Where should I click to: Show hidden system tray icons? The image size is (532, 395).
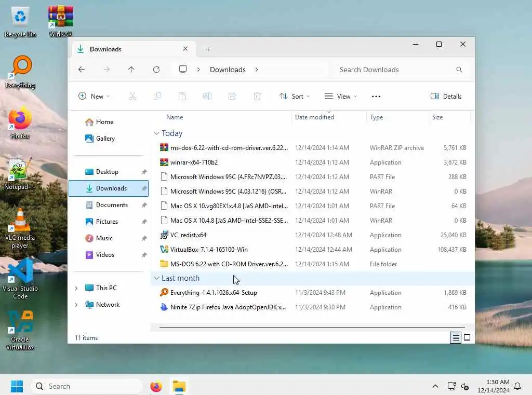[435, 386]
